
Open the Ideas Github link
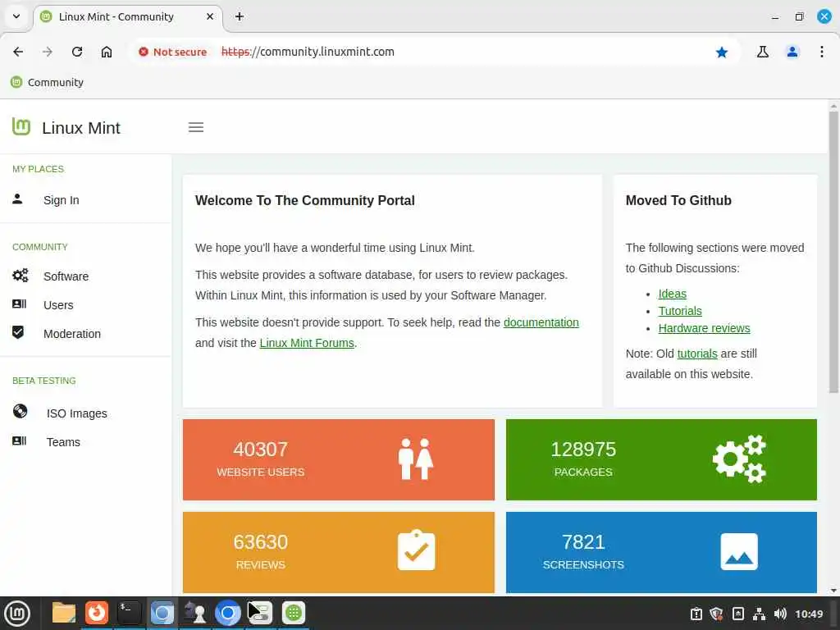click(x=673, y=294)
